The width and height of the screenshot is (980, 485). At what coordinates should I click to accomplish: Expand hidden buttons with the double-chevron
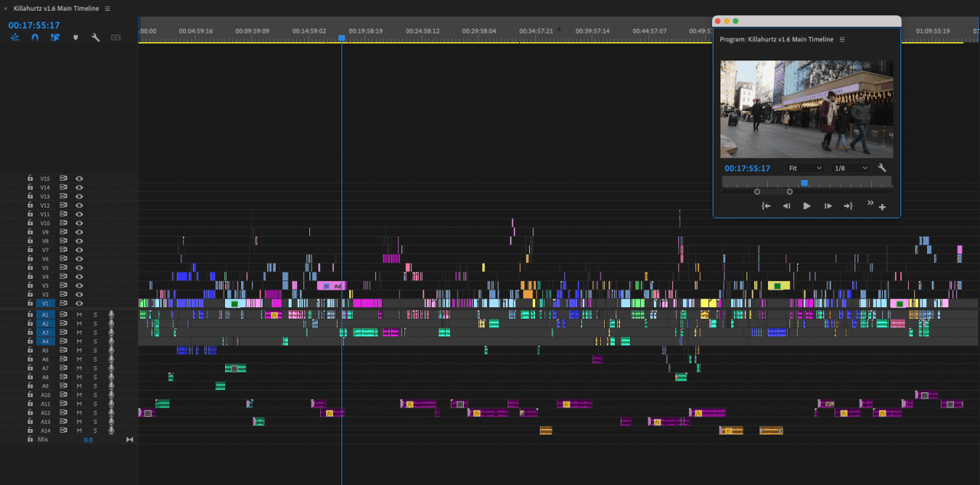pyautogui.click(x=871, y=202)
